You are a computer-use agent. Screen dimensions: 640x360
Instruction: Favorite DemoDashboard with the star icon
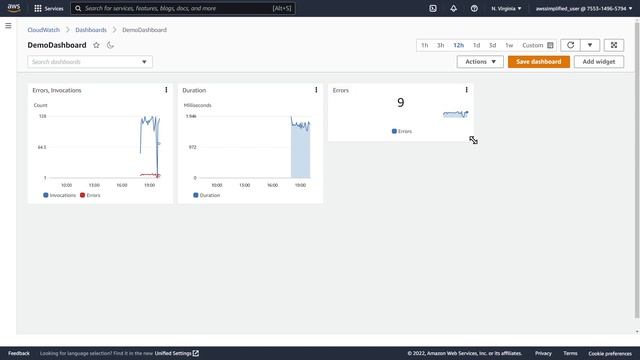click(96, 45)
